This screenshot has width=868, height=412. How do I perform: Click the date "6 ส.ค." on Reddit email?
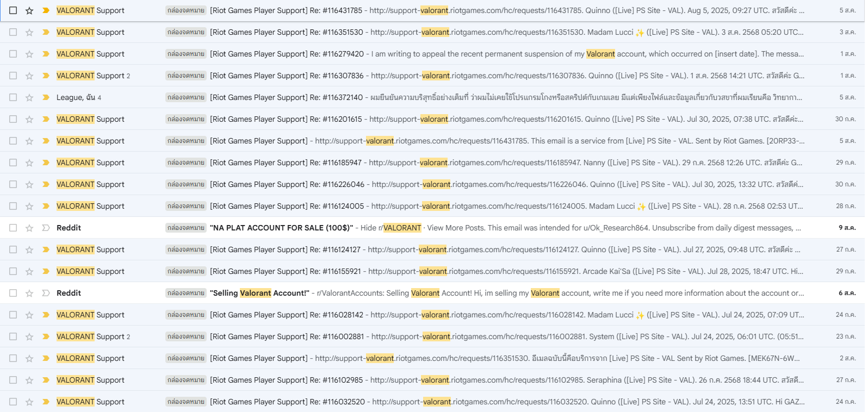coord(847,293)
